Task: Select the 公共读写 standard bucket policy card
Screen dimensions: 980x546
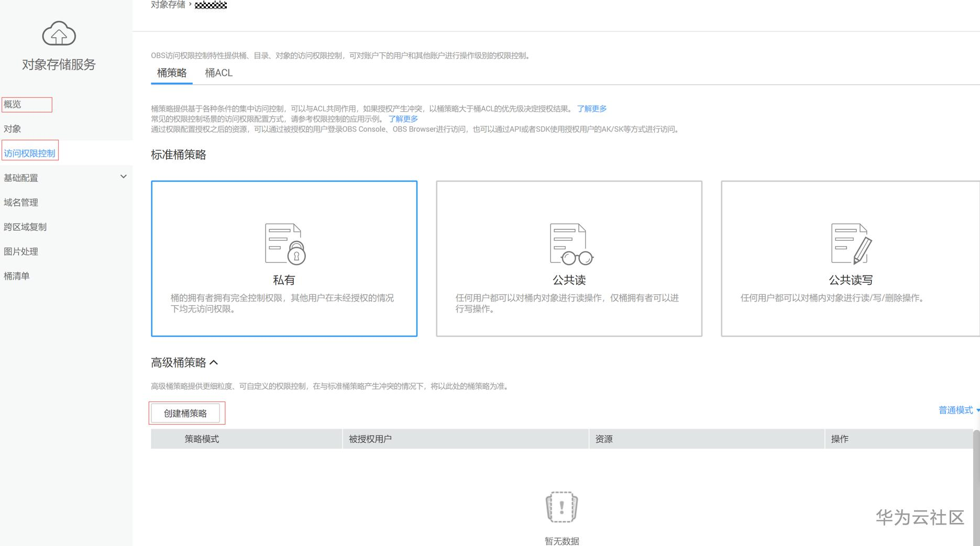Action: click(851, 259)
